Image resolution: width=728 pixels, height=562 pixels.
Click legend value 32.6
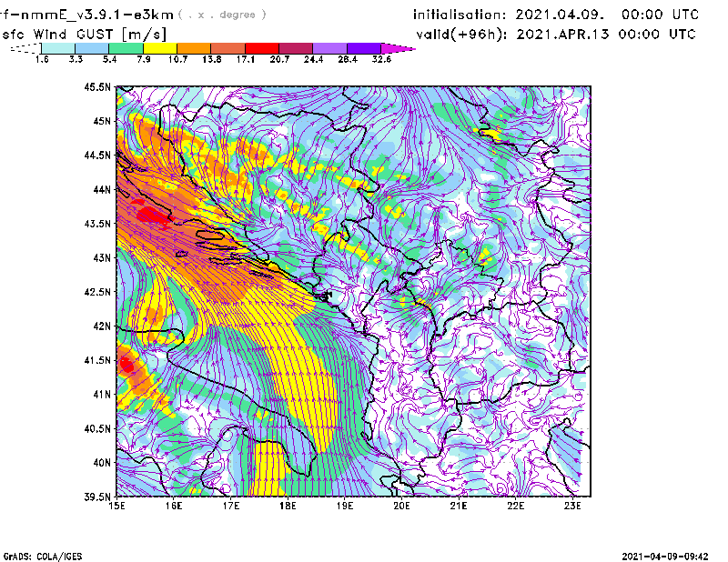pos(381,59)
